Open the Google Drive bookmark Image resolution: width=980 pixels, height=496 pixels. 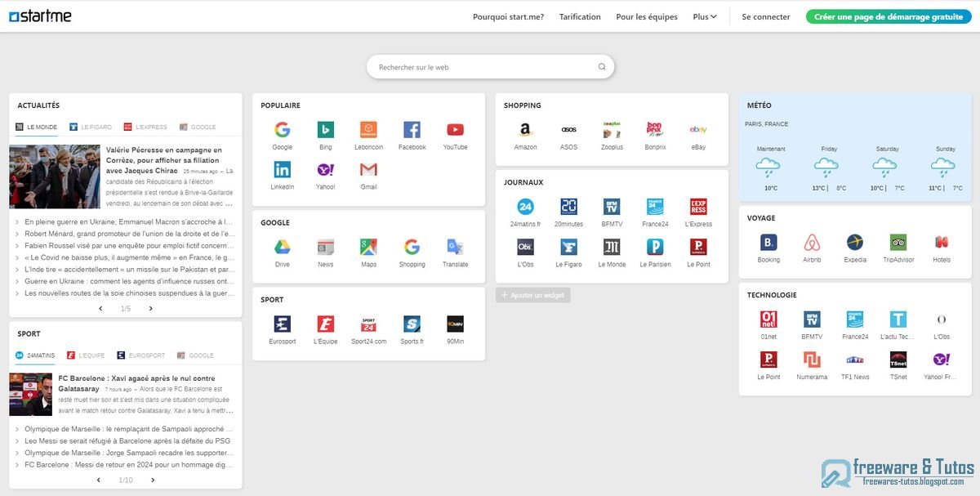tap(282, 247)
